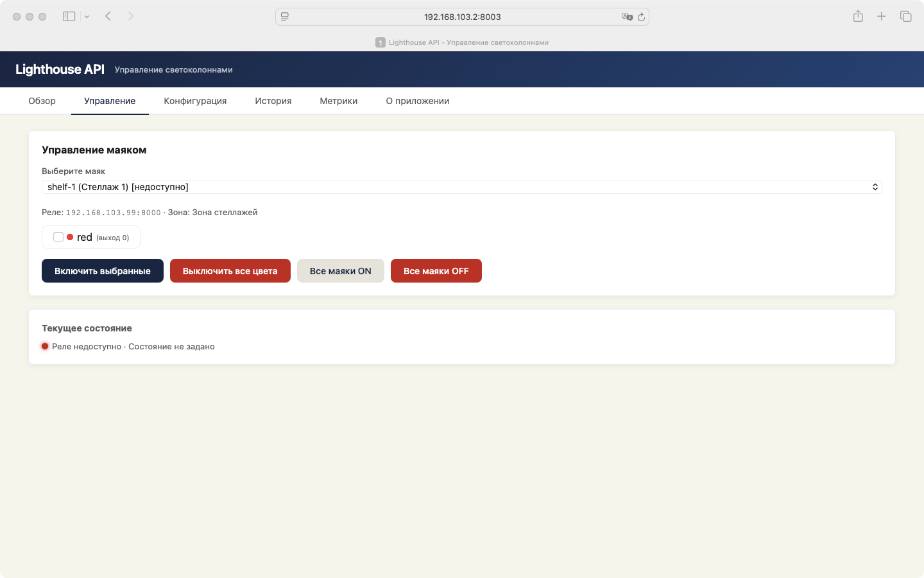924x578 pixels.
Task: Open the Конфигурация tab
Action: pos(195,101)
